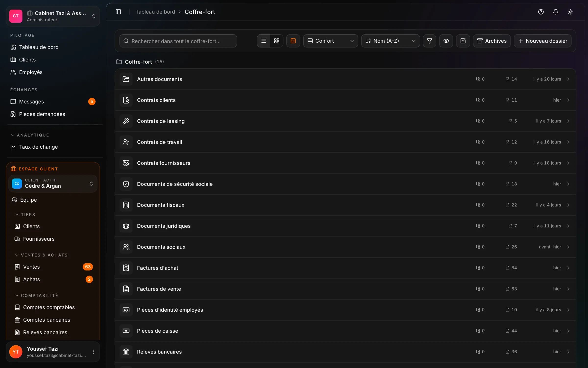Toggle the sidebar panel icon
The image size is (588, 368).
click(x=118, y=12)
